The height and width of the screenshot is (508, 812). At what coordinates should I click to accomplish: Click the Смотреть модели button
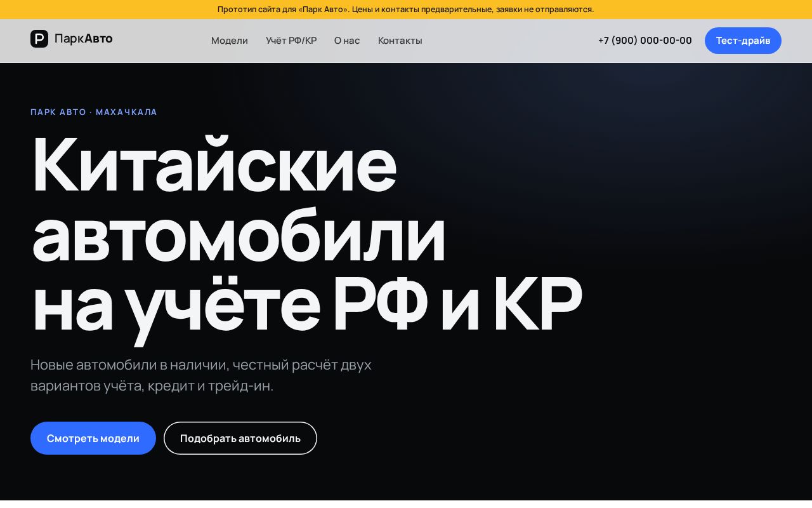(x=93, y=438)
